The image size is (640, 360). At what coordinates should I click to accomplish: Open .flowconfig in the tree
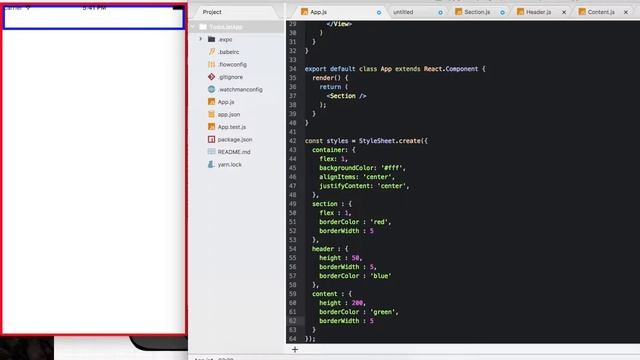232,64
